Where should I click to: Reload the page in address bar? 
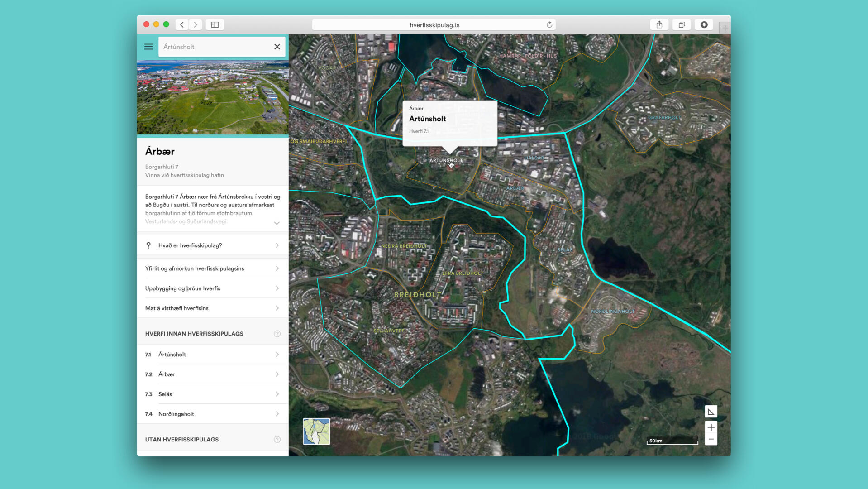click(x=549, y=25)
